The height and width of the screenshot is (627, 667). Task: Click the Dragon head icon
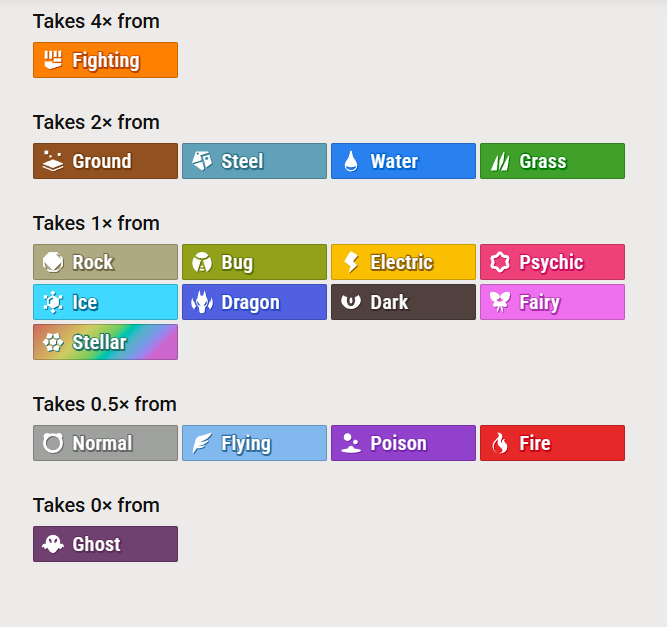[201, 302]
